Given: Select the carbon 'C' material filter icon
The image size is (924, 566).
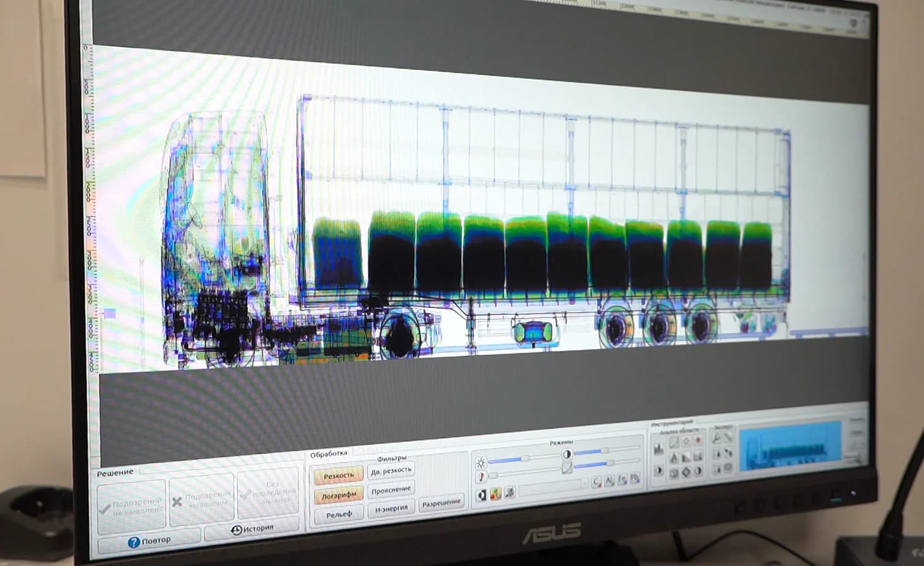Looking at the screenshot, I should (595, 481).
